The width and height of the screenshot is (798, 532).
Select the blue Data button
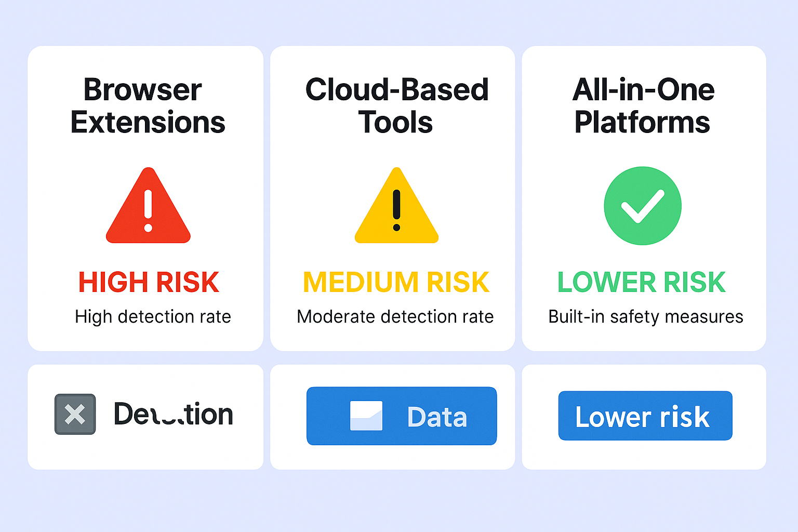(x=402, y=416)
